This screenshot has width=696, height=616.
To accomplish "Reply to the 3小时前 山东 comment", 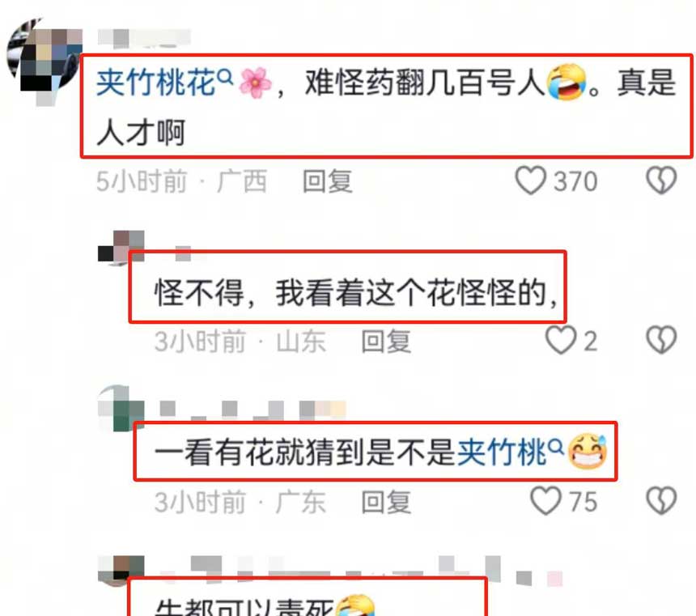I will click(x=386, y=341).
